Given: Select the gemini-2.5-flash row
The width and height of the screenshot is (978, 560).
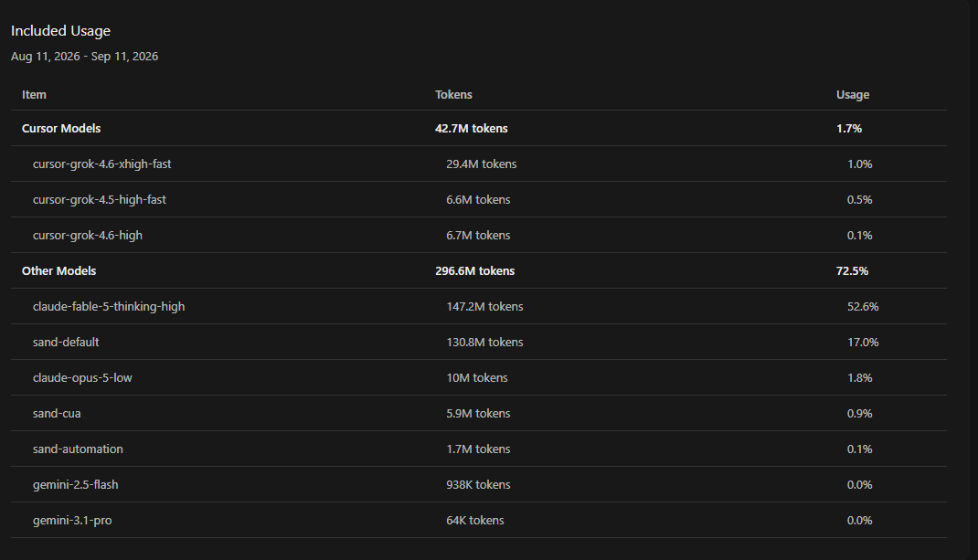Looking at the screenshot, I should pyautogui.click(x=478, y=484).
